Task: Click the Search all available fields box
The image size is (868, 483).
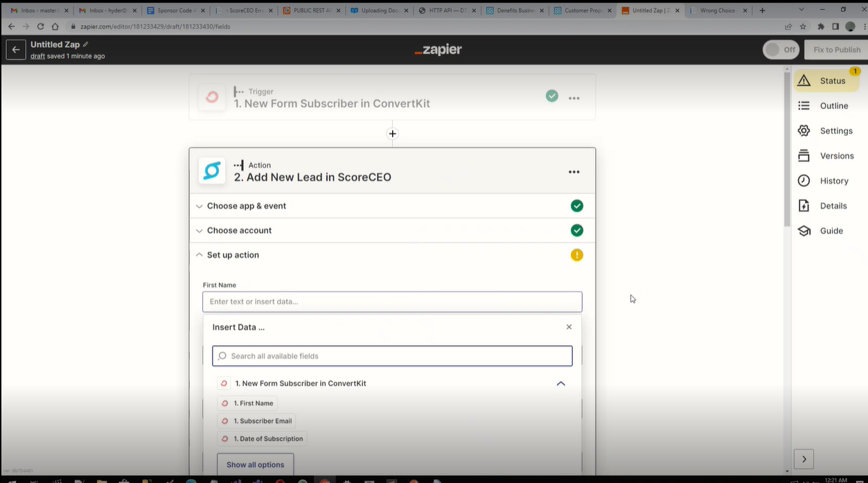Action: (392, 356)
